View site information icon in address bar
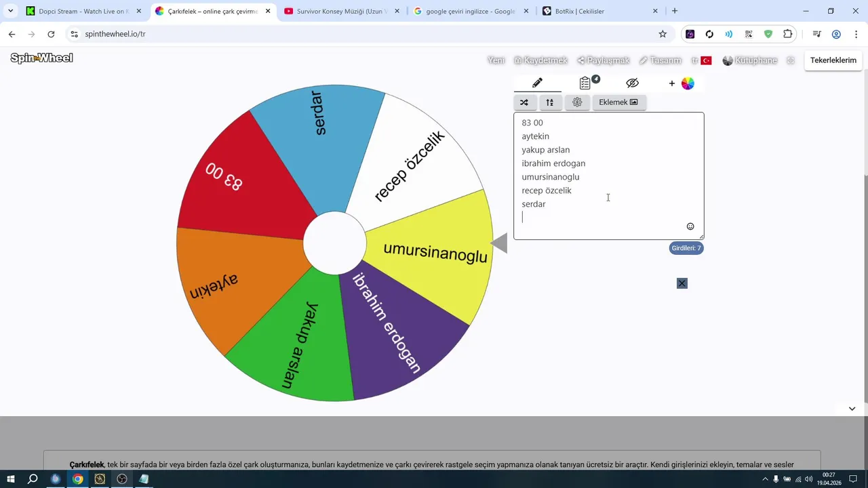 (75, 34)
